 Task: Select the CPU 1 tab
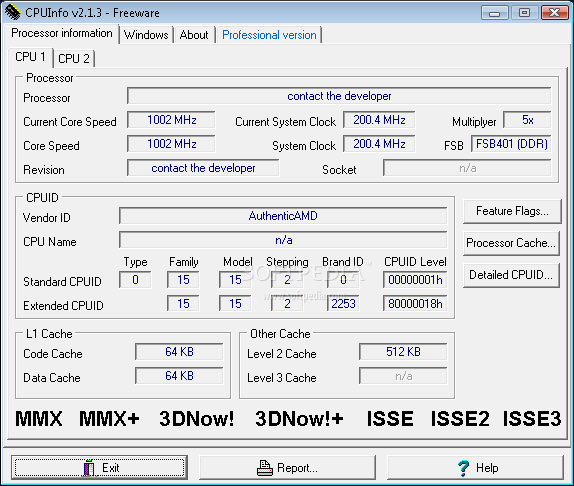click(x=30, y=57)
